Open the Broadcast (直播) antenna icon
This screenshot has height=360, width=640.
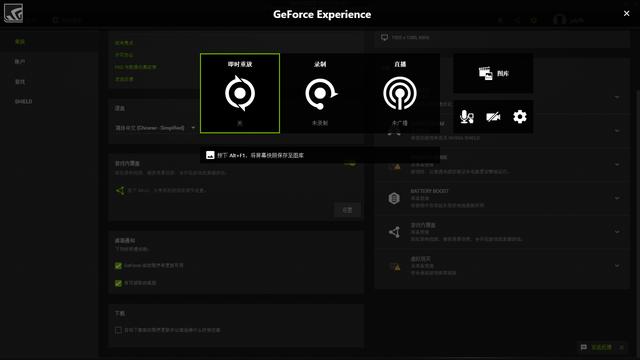[x=400, y=94]
